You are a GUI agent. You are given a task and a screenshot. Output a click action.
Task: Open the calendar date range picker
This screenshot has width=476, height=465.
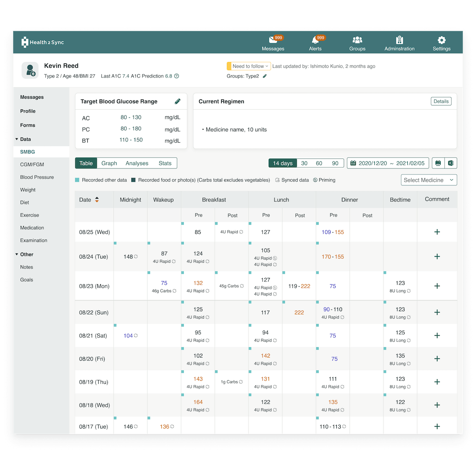pos(353,163)
